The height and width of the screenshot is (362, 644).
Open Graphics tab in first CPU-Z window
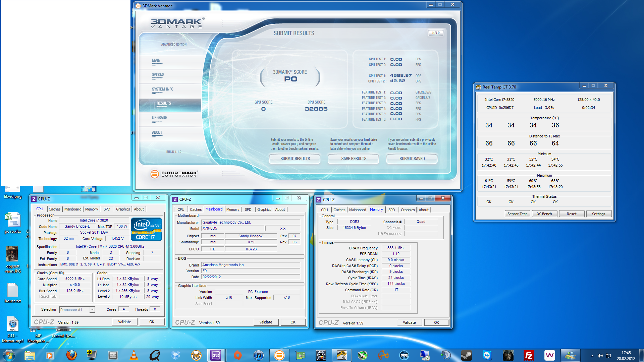[x=123, y=209]
